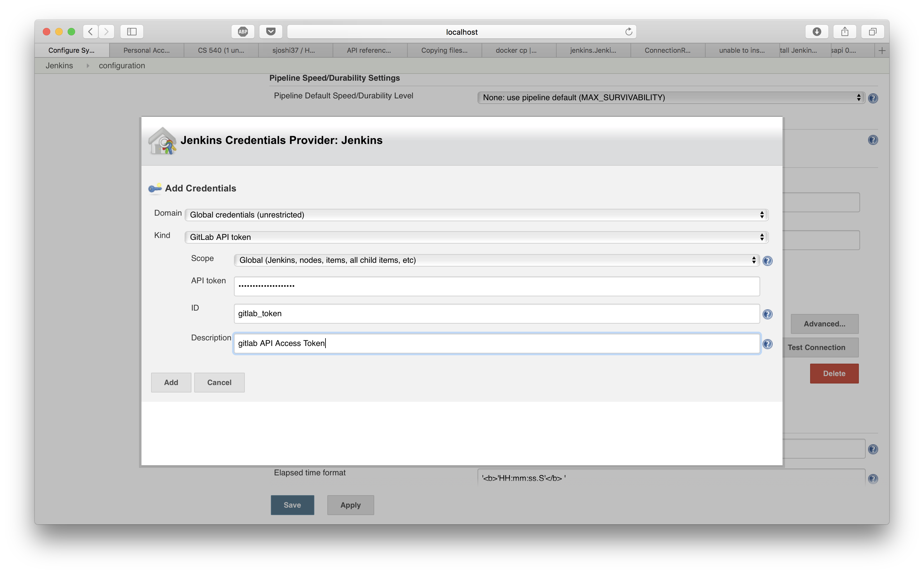Open the Kind dropdown GitLab API token
The width and height of the screenshot is (924, 574).
point(476,237)
